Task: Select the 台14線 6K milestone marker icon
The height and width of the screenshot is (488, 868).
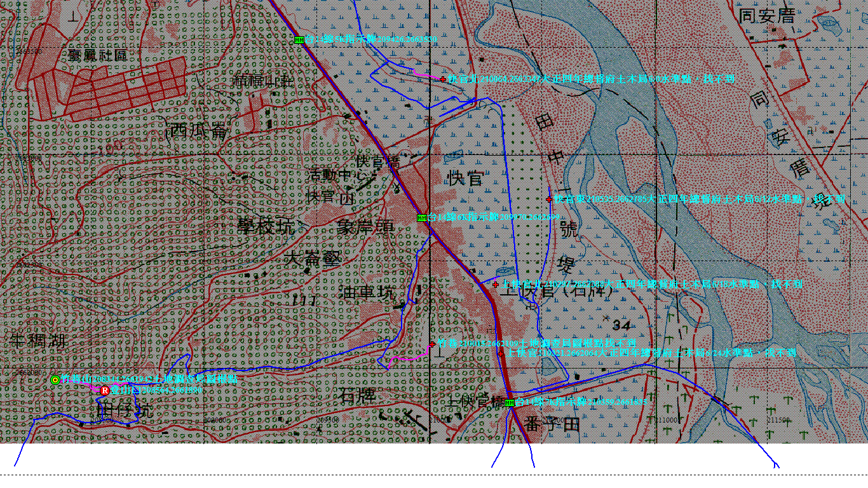Action: click(421, 217)
